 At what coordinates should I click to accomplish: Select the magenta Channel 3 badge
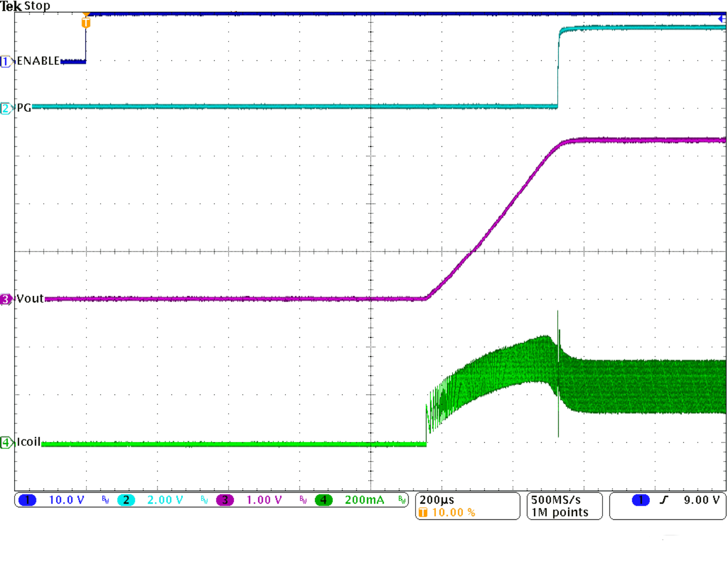[x=224, y=501]
